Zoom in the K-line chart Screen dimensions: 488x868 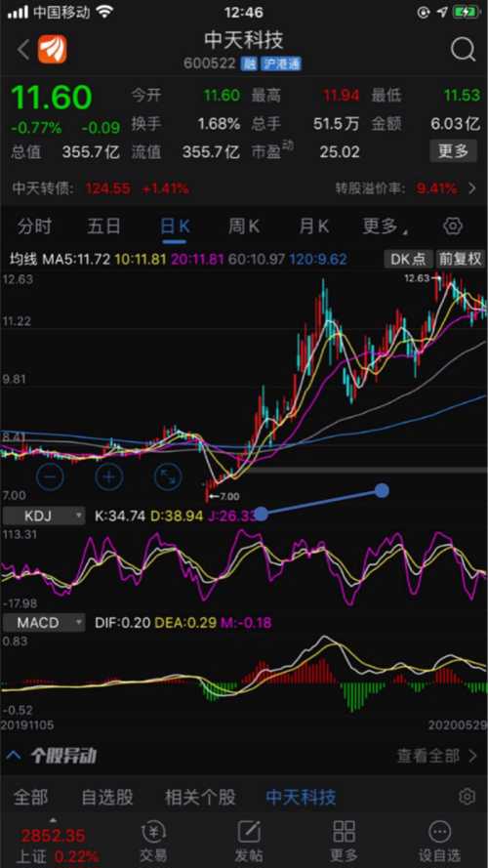109,476
